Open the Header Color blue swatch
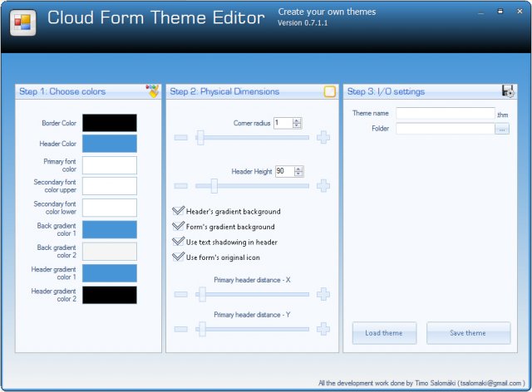This screenshot has width=532, height=392. [110, 144]
